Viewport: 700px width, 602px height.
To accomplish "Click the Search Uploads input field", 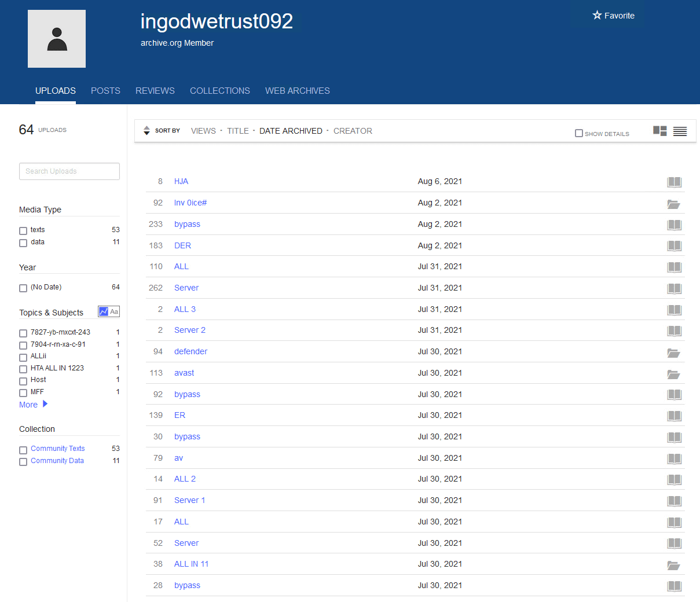I will (x=69, y=171).
